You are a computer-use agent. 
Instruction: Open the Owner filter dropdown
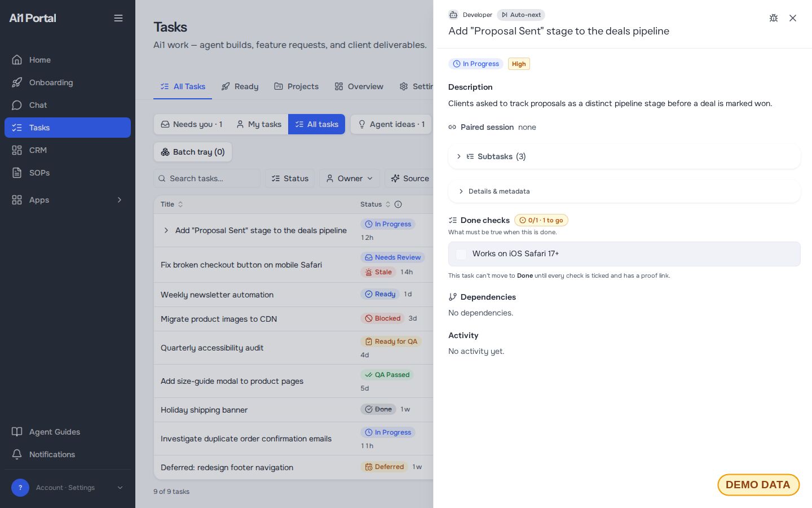(x=350, y=178)
